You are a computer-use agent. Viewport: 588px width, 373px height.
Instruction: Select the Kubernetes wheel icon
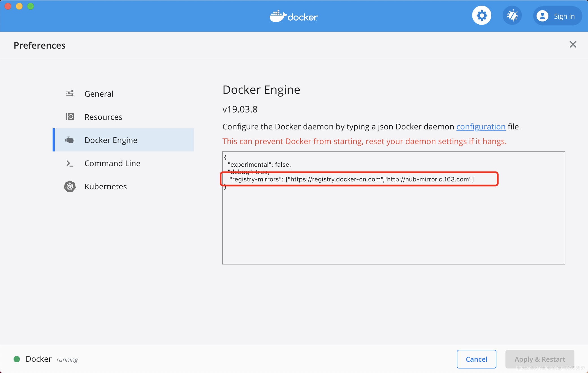[x=70, y=186]
